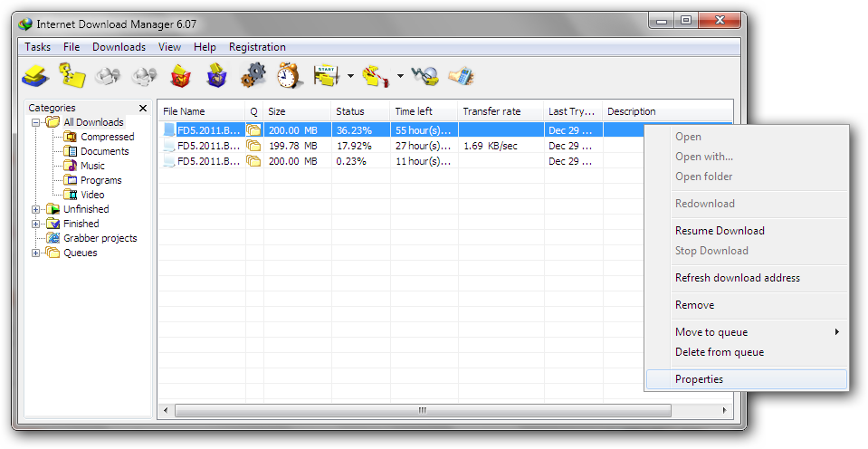Select Compressed category
Screen dimensions: 868x449
(x=107, y=137)
